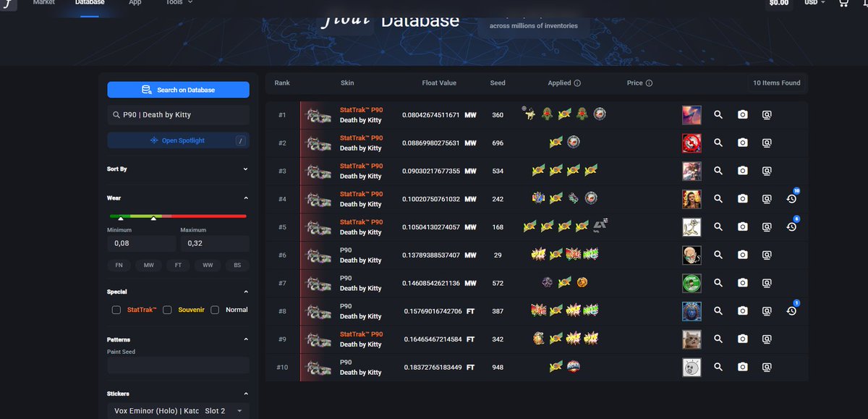Open screenshot camera for rank #5 row
The width and height of the screenshot is (868, 419).
742,227
